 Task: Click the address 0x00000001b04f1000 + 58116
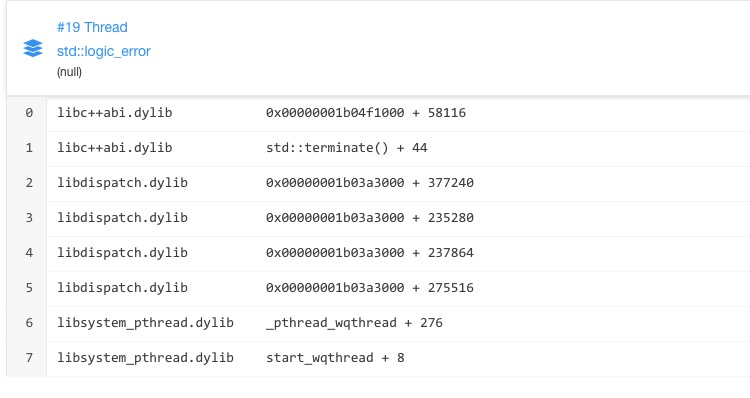[366, 113]
